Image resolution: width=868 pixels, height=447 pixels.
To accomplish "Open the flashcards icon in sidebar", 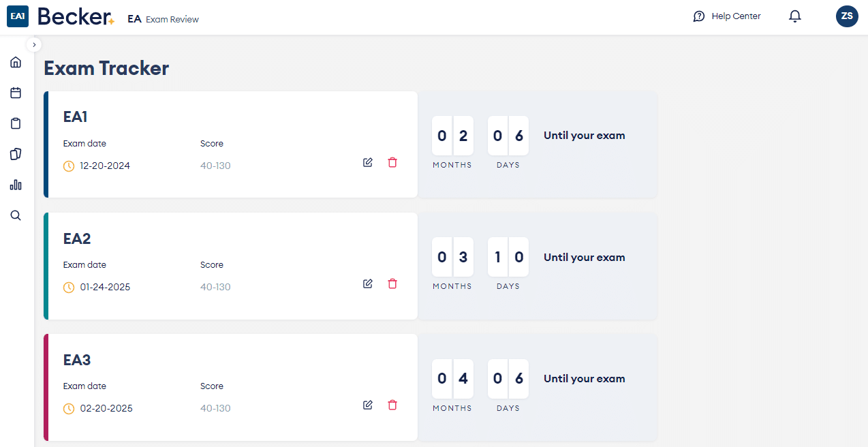I will pyautogui.click(x=16, y=154).
